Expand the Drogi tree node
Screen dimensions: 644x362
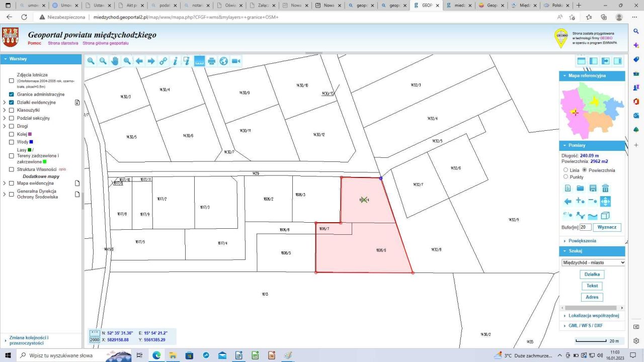tap(5, 126)
